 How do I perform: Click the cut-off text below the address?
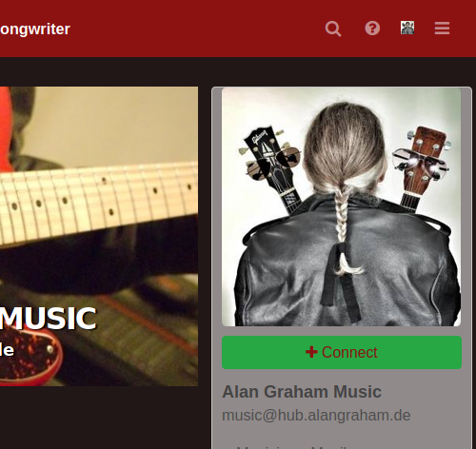(292, 447)
